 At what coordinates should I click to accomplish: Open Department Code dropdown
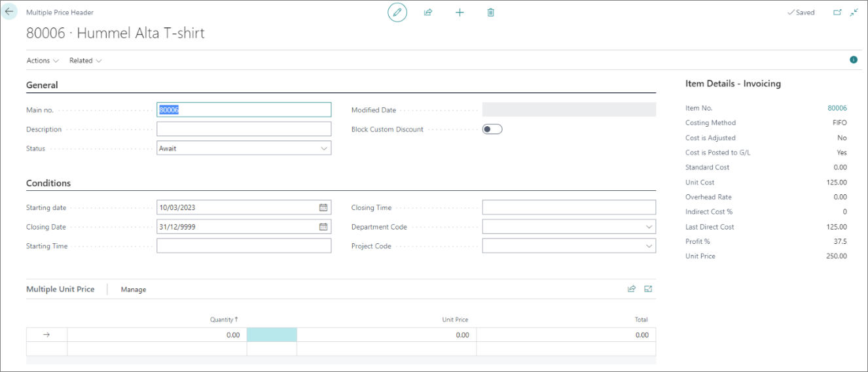pos(649,227)
